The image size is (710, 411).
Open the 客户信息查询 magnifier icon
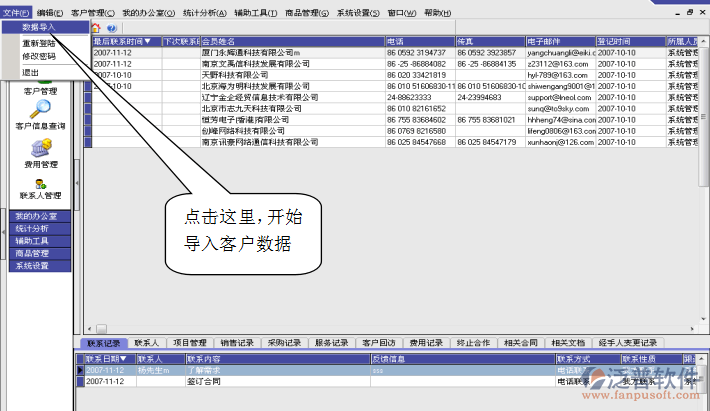[x=41, y=109]
